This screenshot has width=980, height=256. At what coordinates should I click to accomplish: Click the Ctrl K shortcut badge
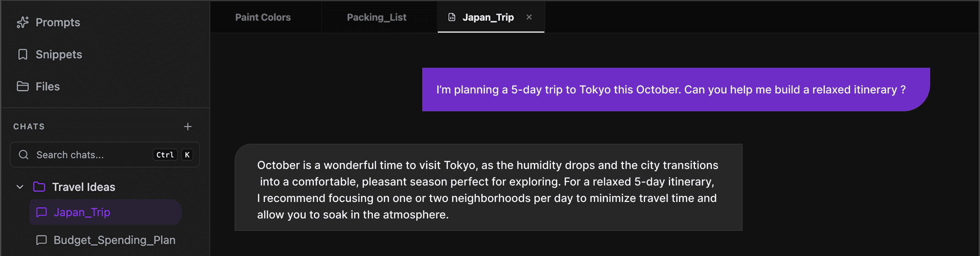[x=173, y=155]
